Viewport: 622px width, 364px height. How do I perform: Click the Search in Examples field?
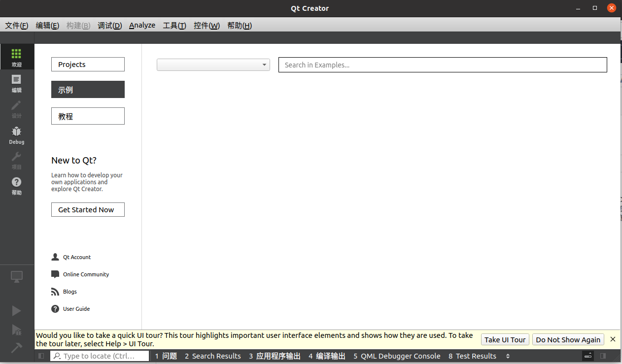[443, 65]
